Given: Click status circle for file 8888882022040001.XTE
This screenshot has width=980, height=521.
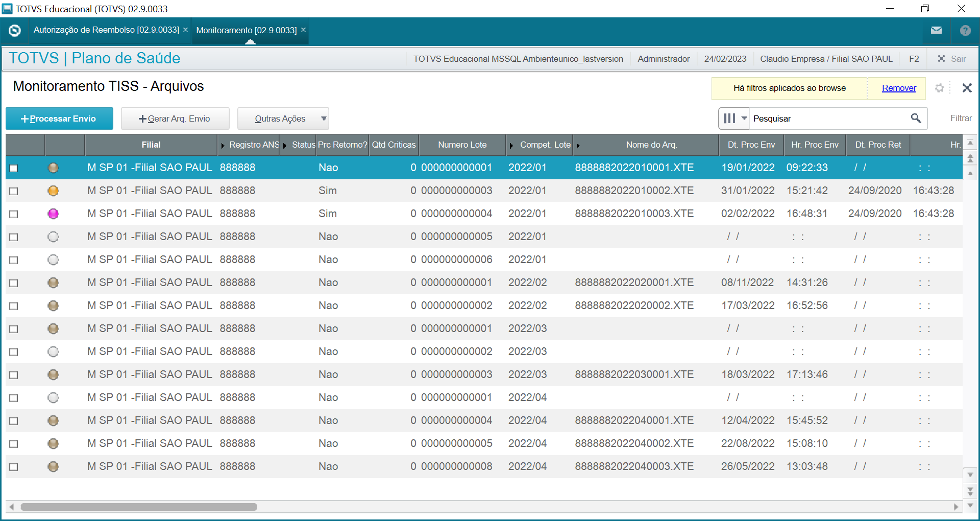Looking at the screenshot, I should tap(53, 420).
